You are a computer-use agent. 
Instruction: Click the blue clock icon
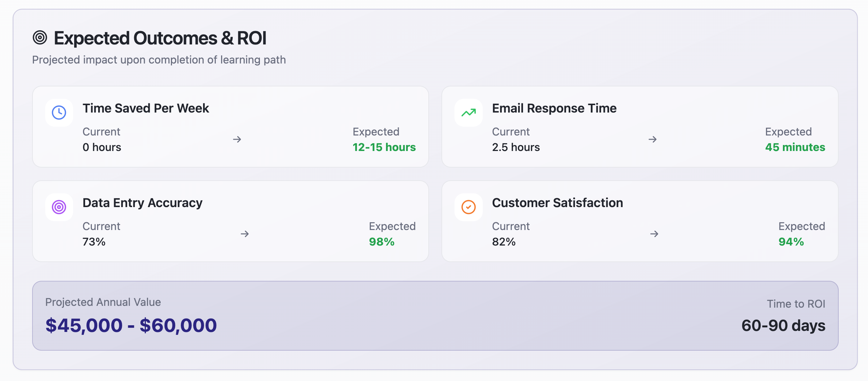(59, 113)
